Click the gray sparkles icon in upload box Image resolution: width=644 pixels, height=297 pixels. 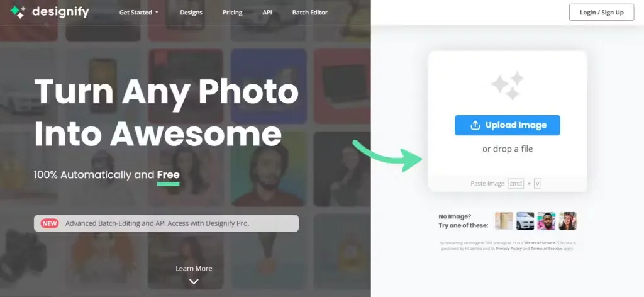pos(508,86)
